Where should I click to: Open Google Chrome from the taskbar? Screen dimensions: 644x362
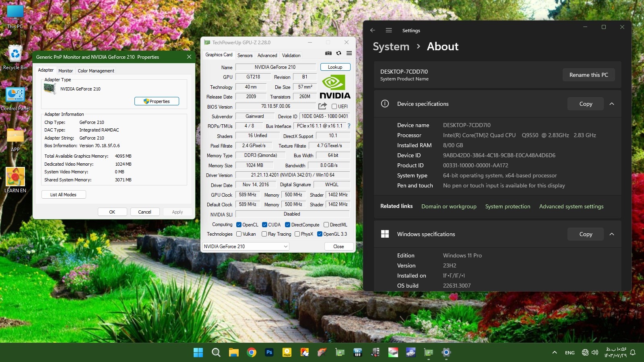point(252,353)
